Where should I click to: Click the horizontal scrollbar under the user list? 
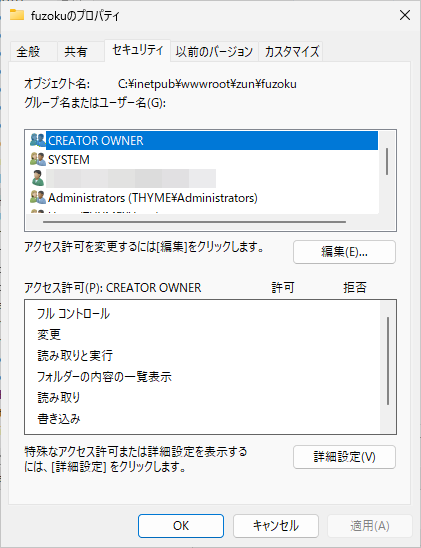point(194,222)
